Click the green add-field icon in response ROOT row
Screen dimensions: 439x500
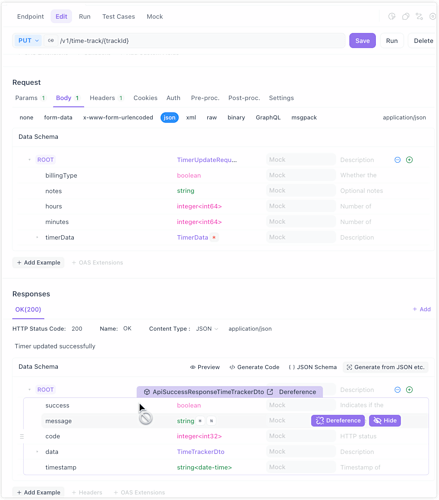point(409,390)
